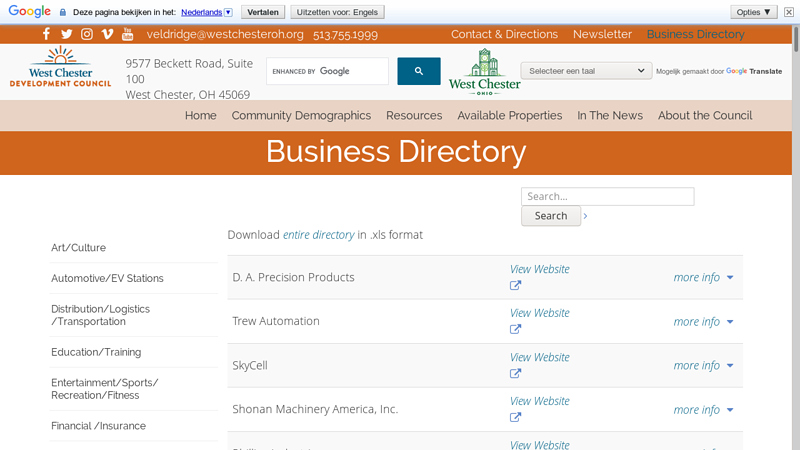Click phone number 513.755.1999

coord(345,35)
